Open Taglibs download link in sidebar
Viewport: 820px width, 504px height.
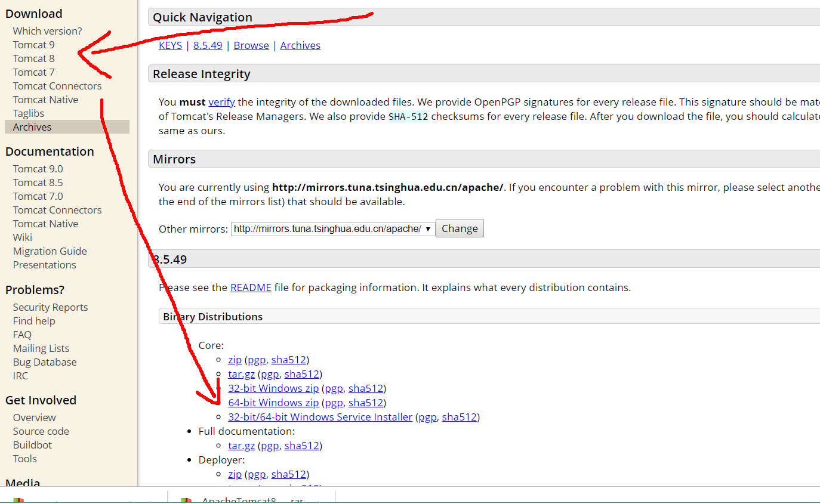tap(29, 113)
